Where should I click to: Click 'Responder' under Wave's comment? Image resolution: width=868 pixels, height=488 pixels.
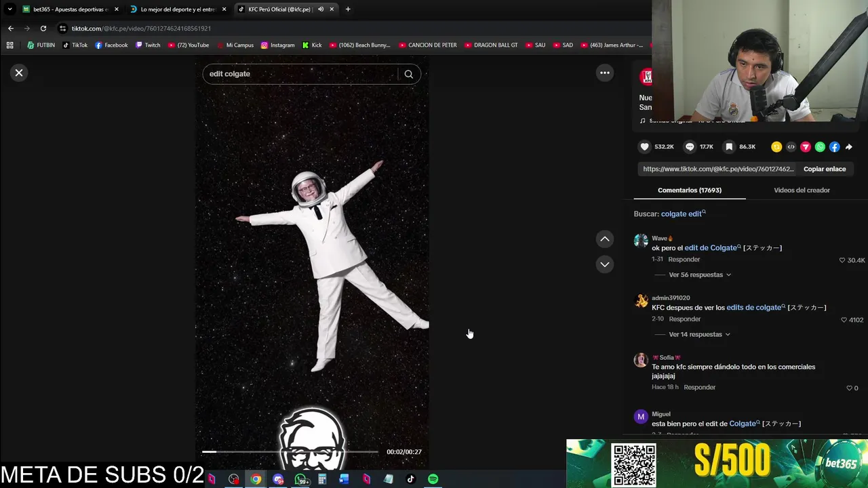point(684,260)
